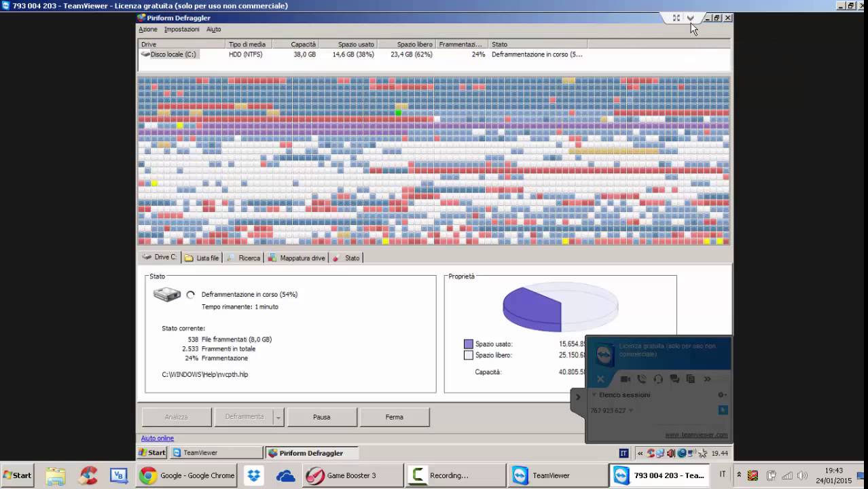Expand the TeamViewer toolbar chevron
Image resolution: width=868 pixels, height=489 pixels.
click(x=691, y=18)
